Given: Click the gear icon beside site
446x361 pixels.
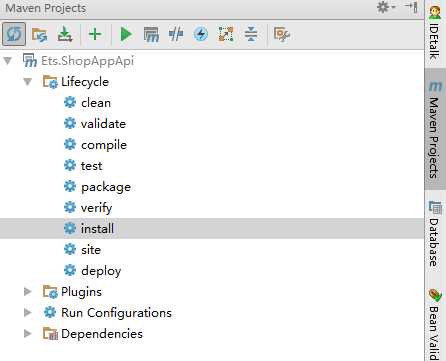Looking at the screenshot, I should click(70, 249).
